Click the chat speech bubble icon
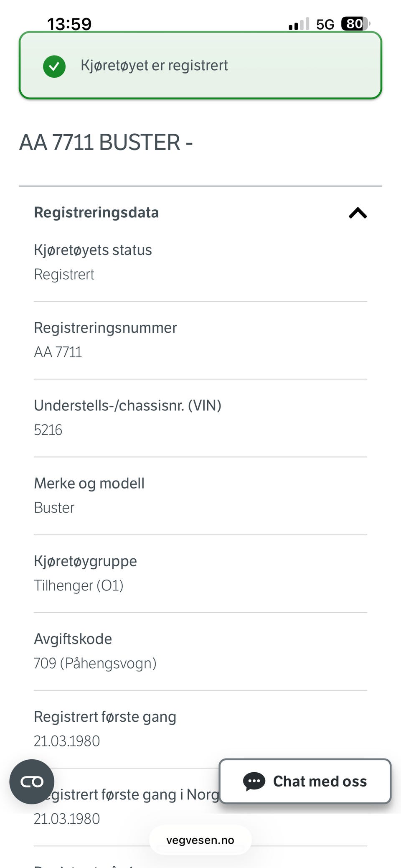Screen dimensions: 401x868 (x=254, y=781)
